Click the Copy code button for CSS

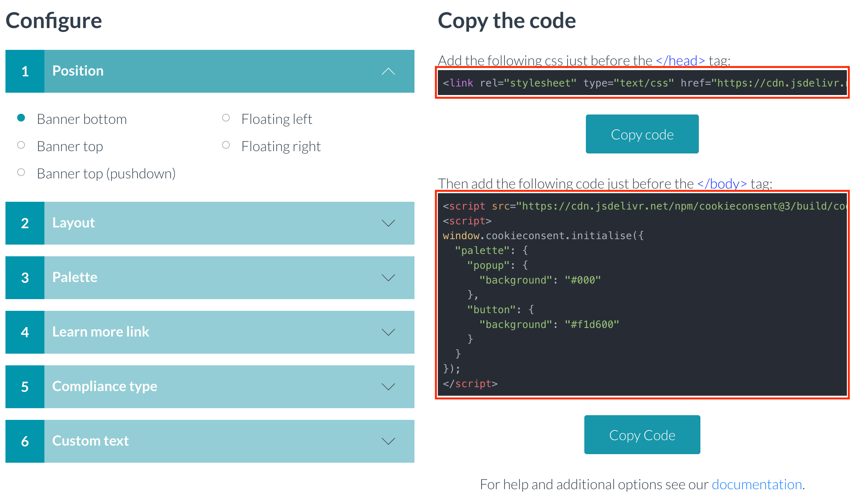(x=642, y=134)
